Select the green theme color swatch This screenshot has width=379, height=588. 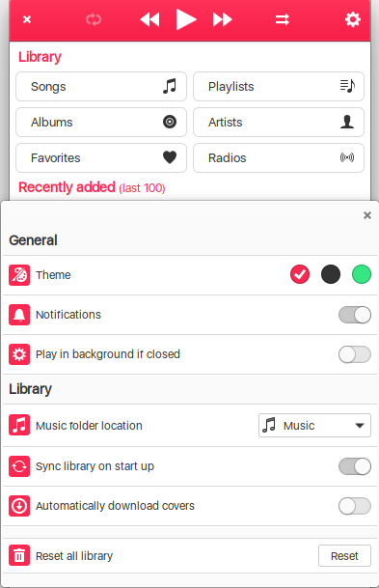(362, 274)
